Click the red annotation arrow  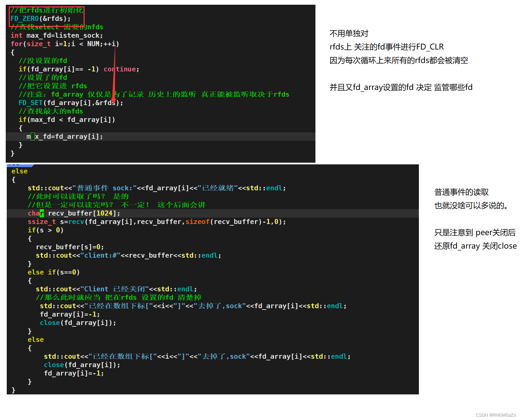click(x=115, y=74)
